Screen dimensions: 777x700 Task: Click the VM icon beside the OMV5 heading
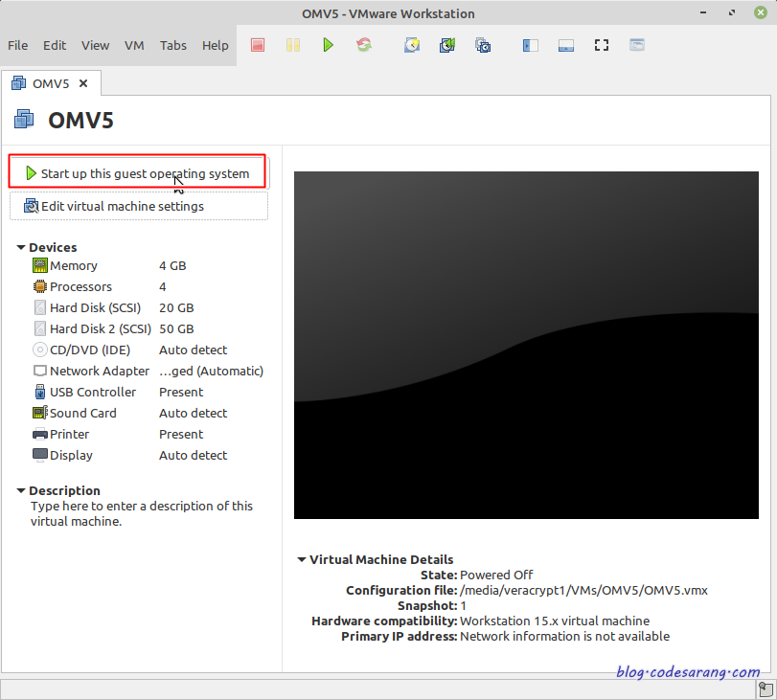coord(24,120)
